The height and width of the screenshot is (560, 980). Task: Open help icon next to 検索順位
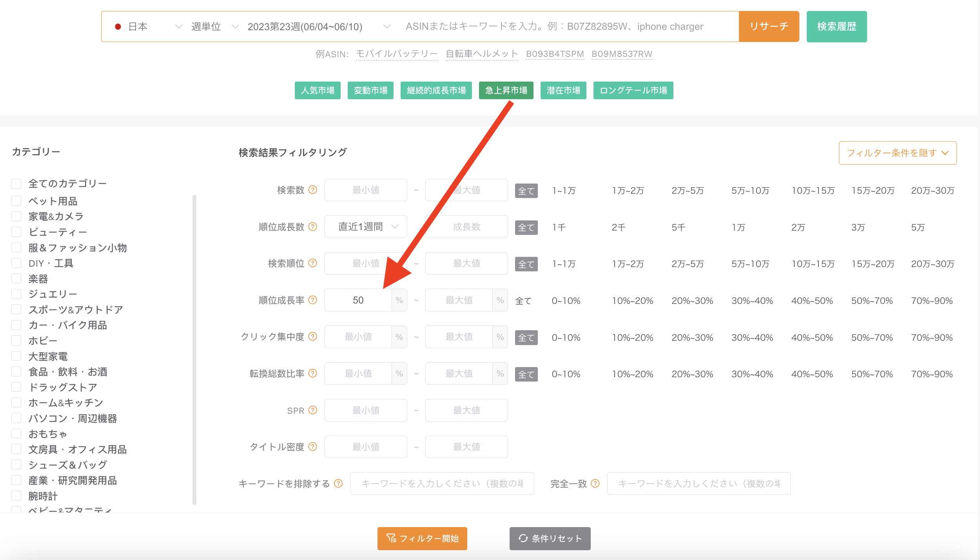pos(312,263)
